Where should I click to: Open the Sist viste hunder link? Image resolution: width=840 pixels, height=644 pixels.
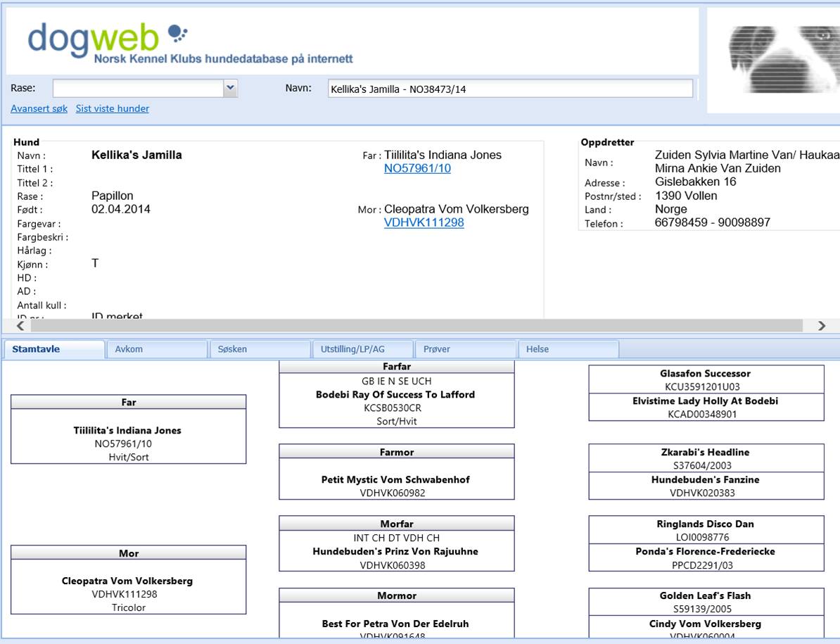click(113, 108)
